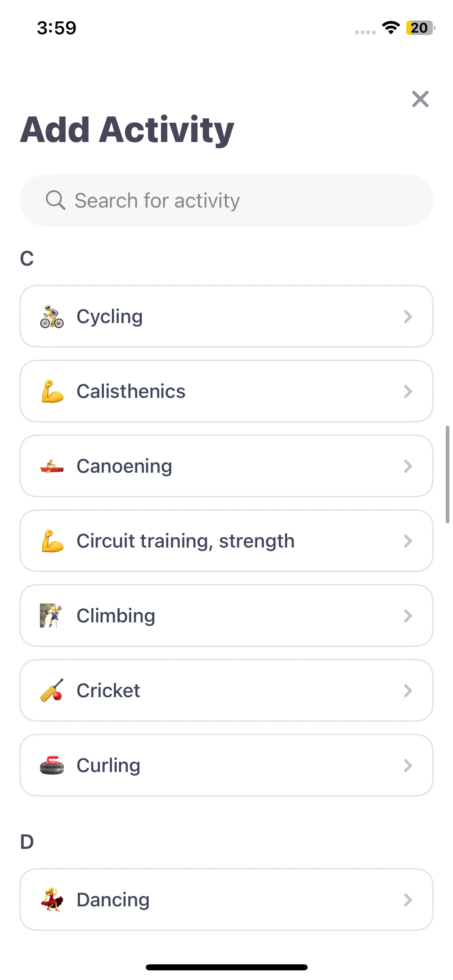The image size is (453, 980).
Task: Tap the magnifying glass search icon
Action: pos(56,200)
